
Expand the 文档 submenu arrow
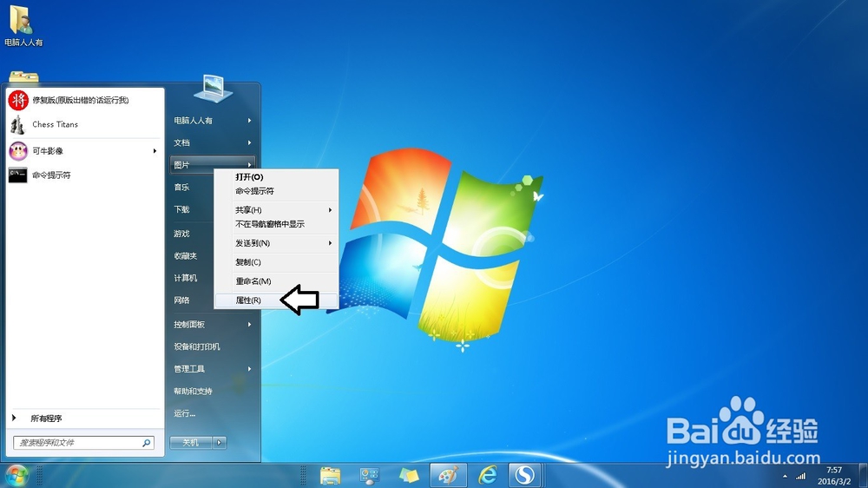pyautogui.click(x=250, y=142)
